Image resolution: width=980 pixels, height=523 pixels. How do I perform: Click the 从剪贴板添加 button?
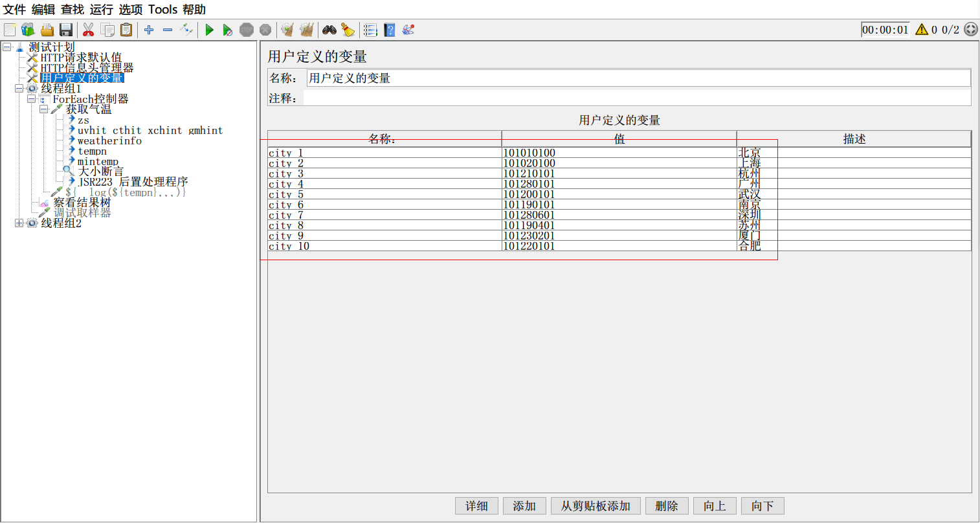(596, 506)
